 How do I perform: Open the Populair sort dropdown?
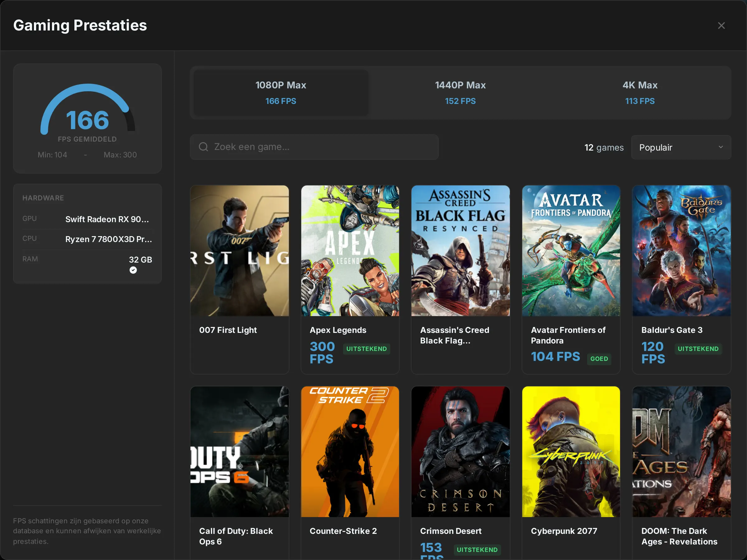681,147
